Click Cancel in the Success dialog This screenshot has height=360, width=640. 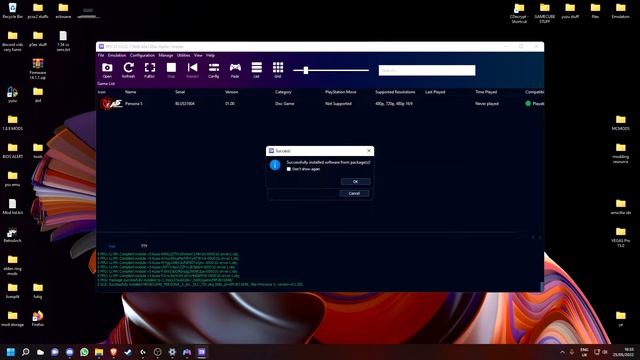click(x=354, y=193)
